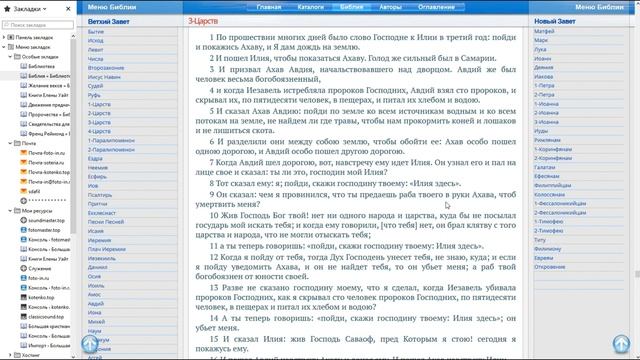
Task: Collapse the Мои ресурсы folder
Action: (10, 211)
